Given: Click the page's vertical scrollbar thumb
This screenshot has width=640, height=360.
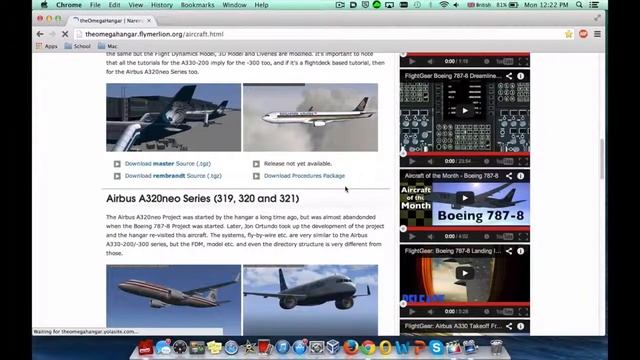Looking at the screenshot, I should [602, 158].
